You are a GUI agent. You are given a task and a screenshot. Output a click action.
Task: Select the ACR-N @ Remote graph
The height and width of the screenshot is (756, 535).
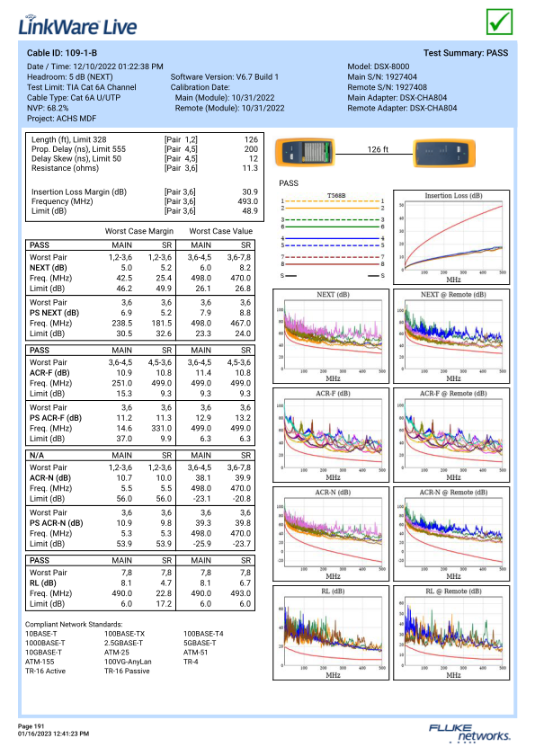pyautogui.click(x=451, y=534)
